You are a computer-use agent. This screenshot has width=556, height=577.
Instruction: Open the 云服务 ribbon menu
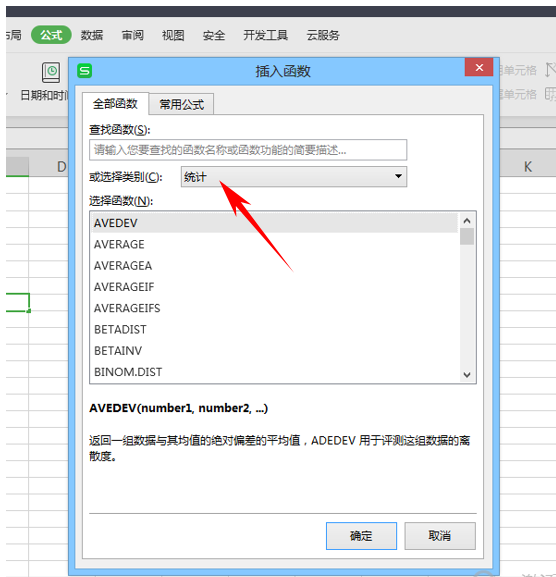coord(323,35)
